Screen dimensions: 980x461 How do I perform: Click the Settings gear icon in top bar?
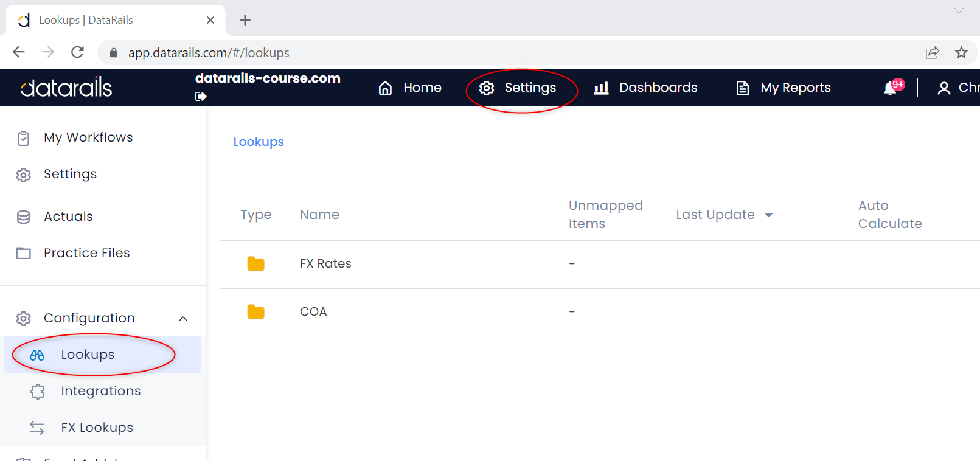click(487, 88)
